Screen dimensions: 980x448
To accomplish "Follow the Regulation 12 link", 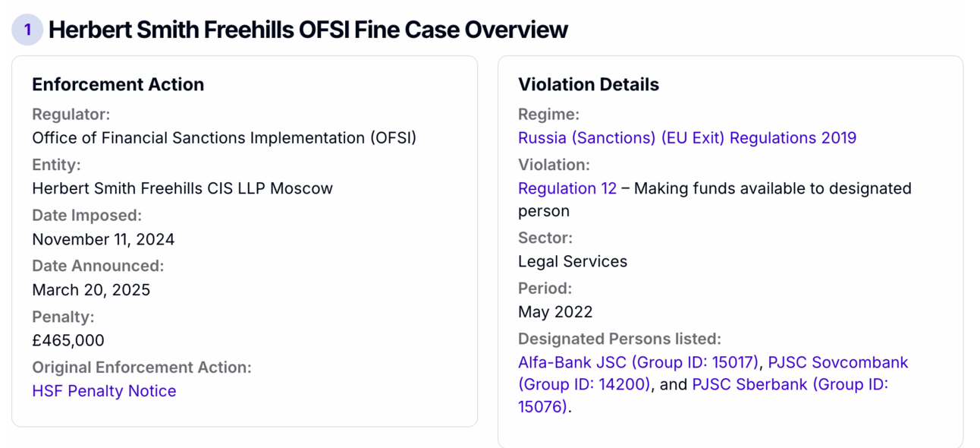I will (567, 188).
